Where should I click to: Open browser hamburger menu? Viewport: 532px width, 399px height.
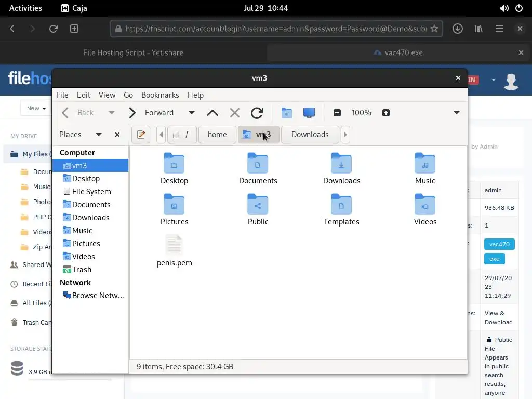pos(499,29)
